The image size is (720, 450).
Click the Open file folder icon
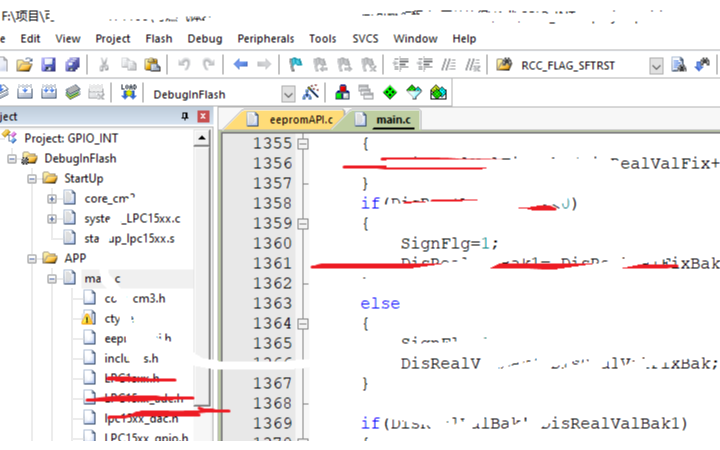(24, 65)
